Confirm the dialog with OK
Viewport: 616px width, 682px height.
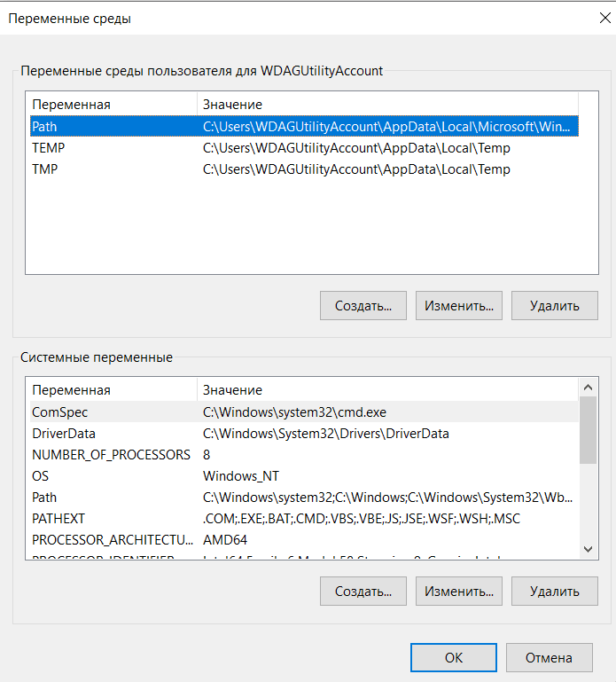pos(453,657)
